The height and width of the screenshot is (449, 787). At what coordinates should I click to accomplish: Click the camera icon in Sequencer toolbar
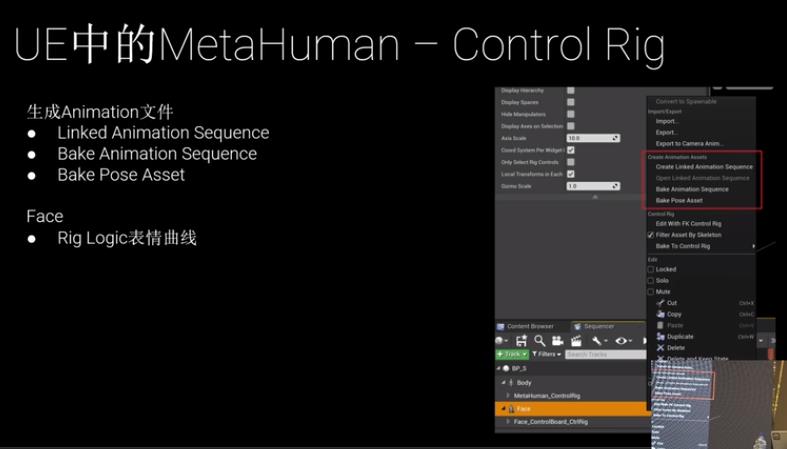[x=557, y=341]
